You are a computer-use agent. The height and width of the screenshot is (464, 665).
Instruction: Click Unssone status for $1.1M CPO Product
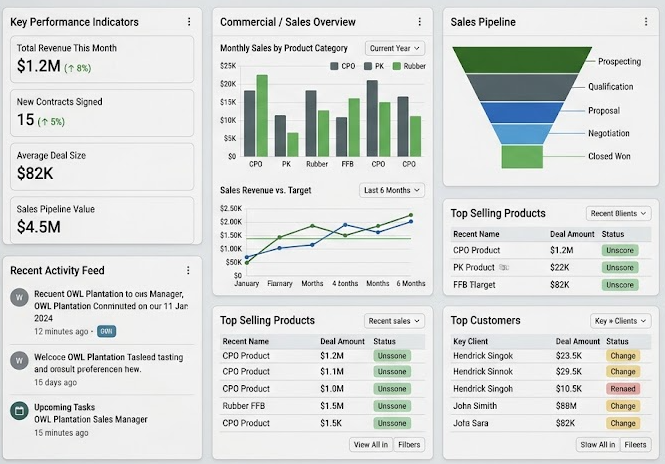coord(392,372)
